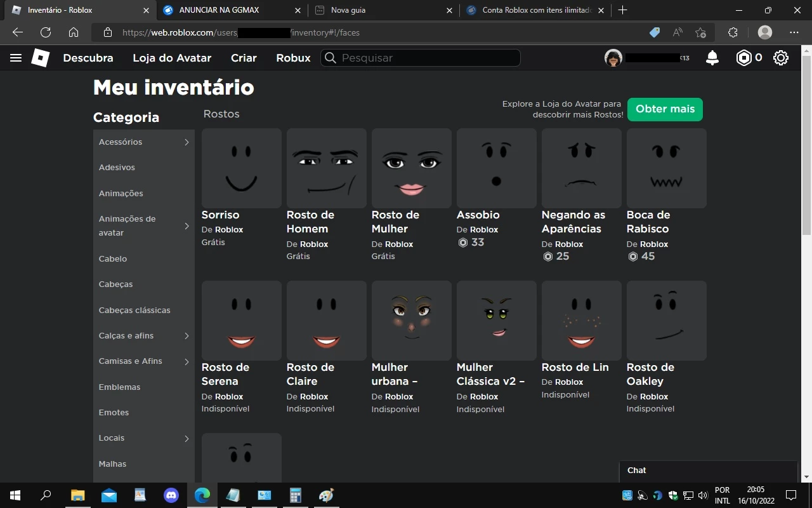Open a new browser tab with plus icon

point(623,10)
